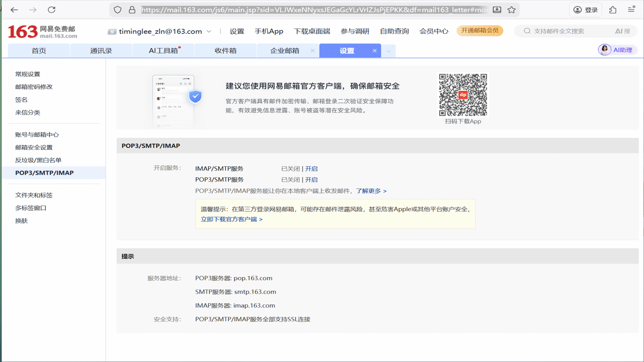Image resolution: width=644 pixels, height=362 pixels.
Task: Switch to the 通讯录 tab
Action: pyautogui.click(x=101, y=51)
